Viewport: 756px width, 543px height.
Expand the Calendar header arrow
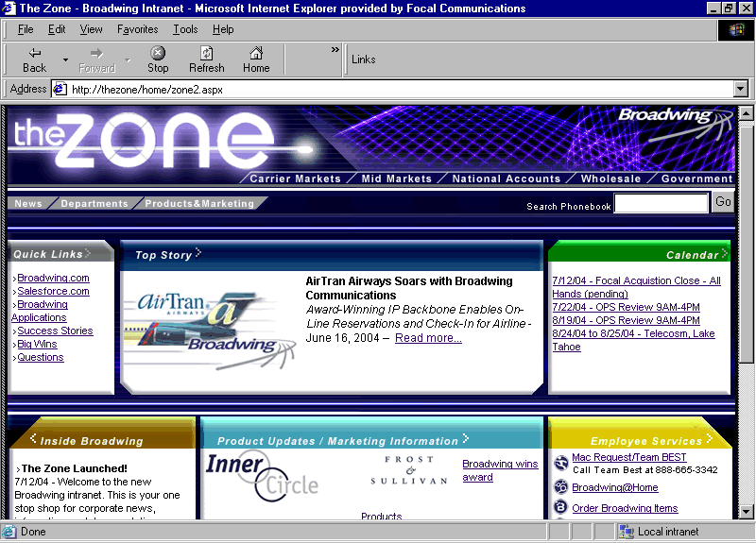[724, 254]
